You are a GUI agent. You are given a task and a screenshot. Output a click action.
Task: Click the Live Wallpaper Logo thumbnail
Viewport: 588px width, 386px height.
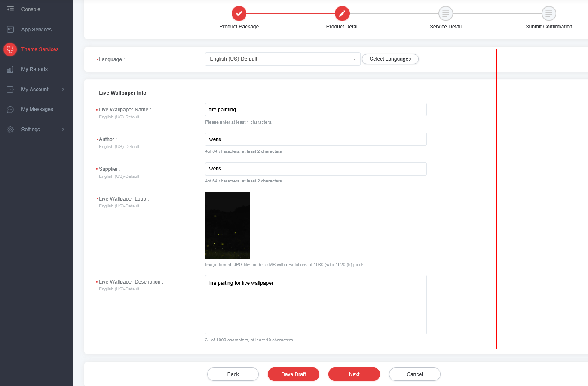pyautogui.click(x=227, y=225)
